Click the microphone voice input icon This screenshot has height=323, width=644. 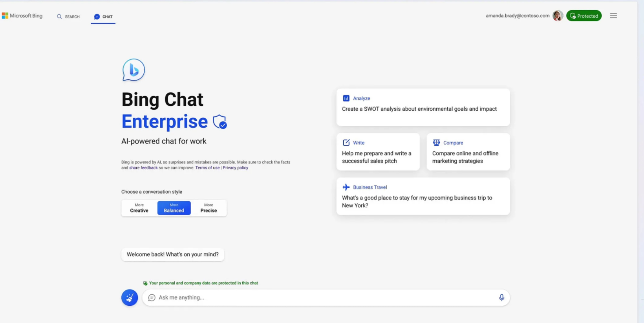(501, 297)
